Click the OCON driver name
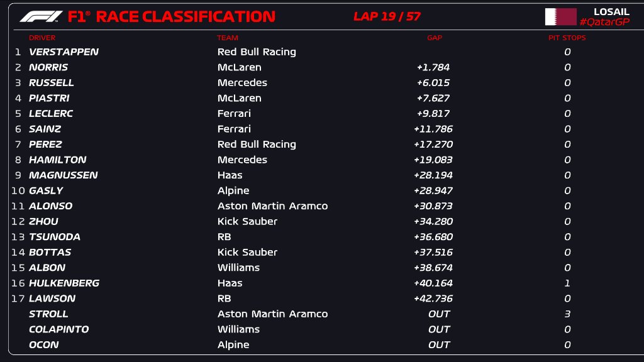The width and height of the screenshot is (644, 362). click(x=44, y=345)
